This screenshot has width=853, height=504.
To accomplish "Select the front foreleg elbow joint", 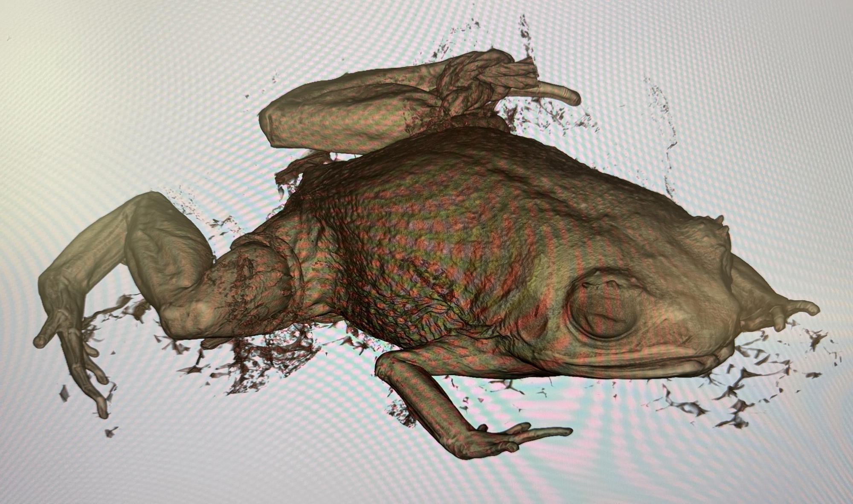I will coord(384,367).
